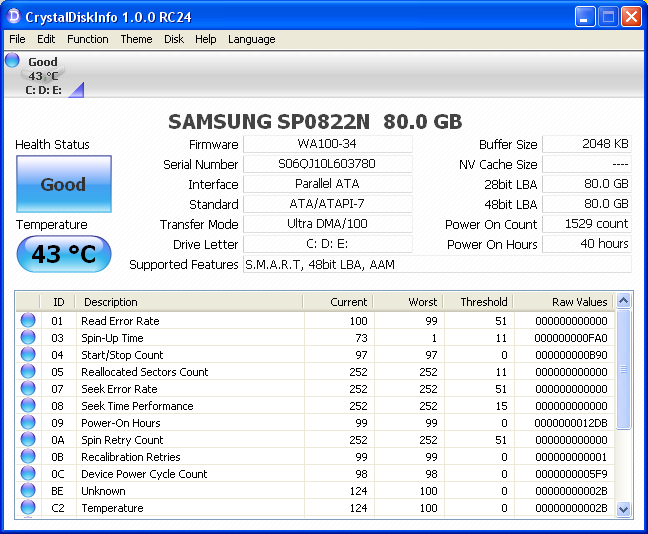Screen dimensions: 648x534
Task: Click the Raw Values column header
Action: pos(564,302)
